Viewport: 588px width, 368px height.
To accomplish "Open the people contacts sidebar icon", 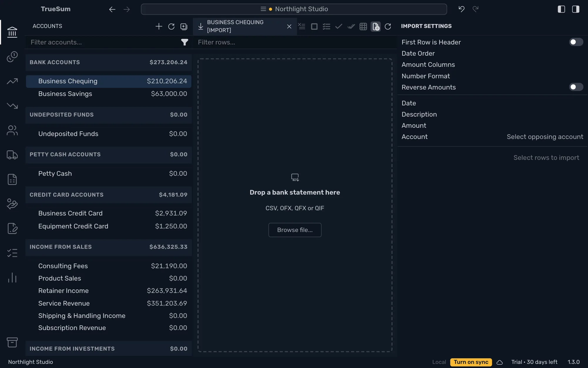I will click(x=12, y=130).
